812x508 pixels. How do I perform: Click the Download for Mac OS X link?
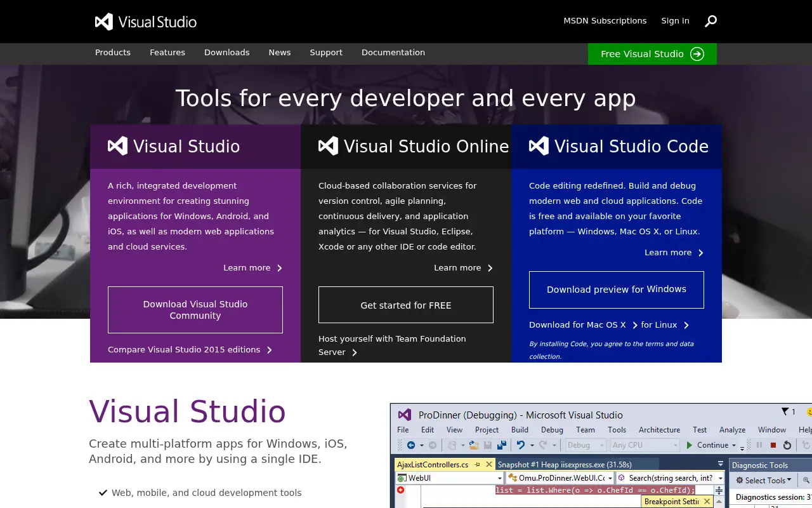582,325
